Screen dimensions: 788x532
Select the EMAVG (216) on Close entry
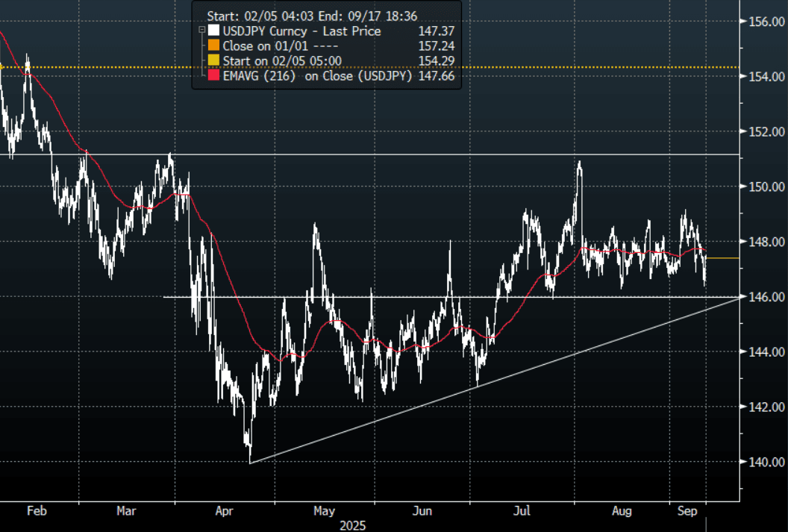[x=318, y=76]
